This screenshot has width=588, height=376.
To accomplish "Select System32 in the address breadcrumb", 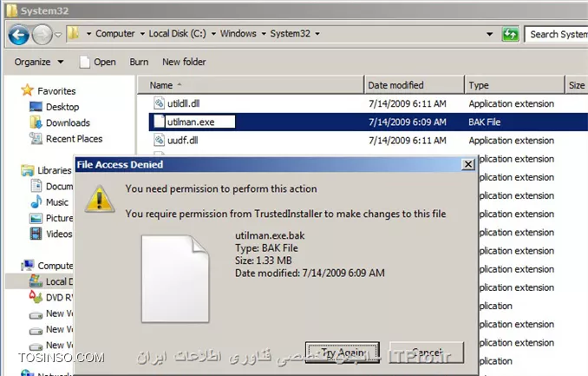I will coord(291,33).
